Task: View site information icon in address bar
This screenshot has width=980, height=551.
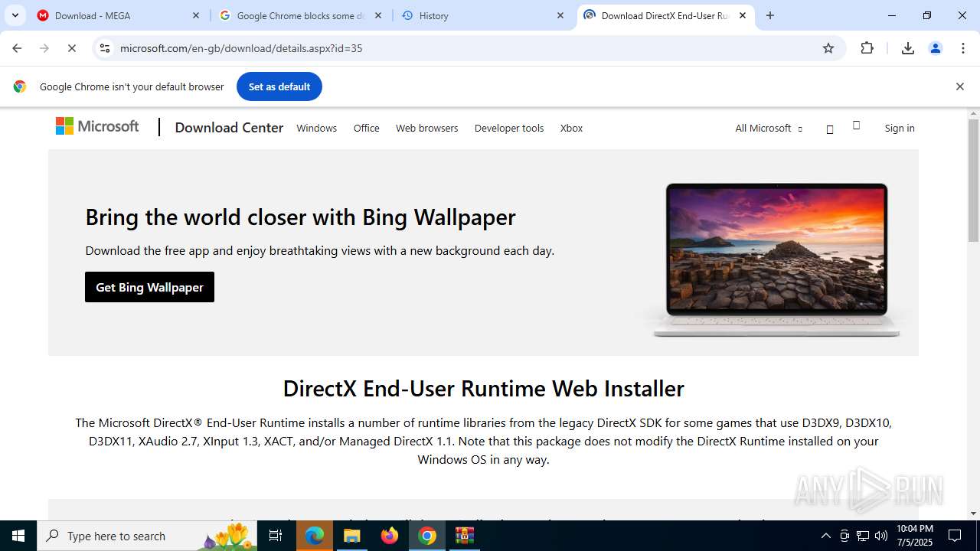Action: [x=105, y=48]
